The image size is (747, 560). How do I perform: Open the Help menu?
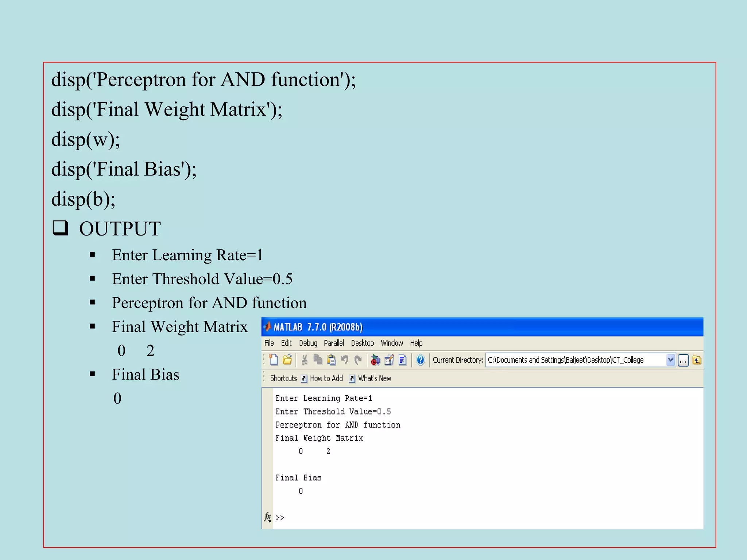pos(416,343)
